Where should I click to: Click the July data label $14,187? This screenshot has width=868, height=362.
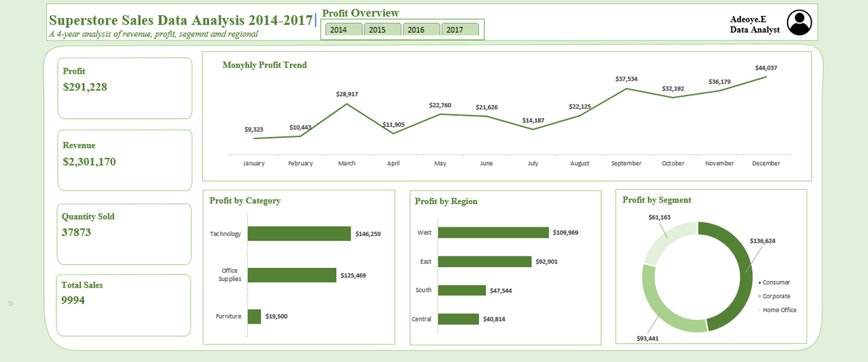533,120
